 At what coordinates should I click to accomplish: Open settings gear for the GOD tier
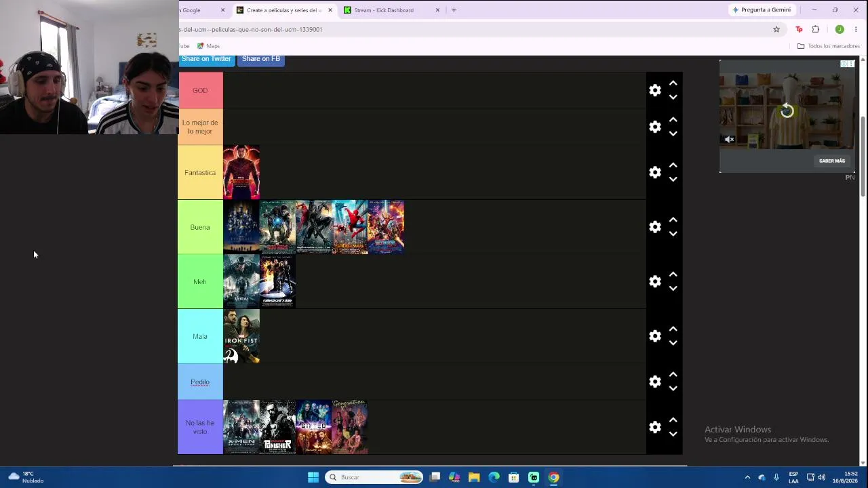coord(655,90)
